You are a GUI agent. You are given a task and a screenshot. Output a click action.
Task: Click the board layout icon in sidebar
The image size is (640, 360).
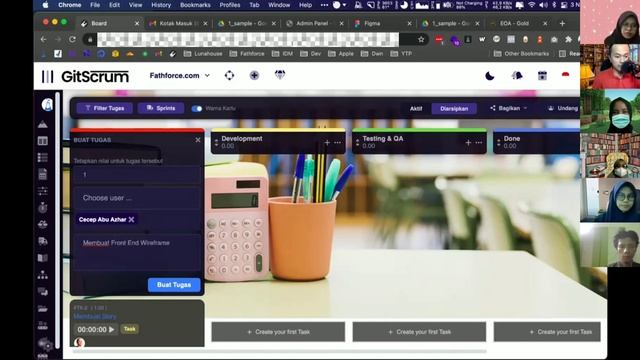click(x=42, y=141)
